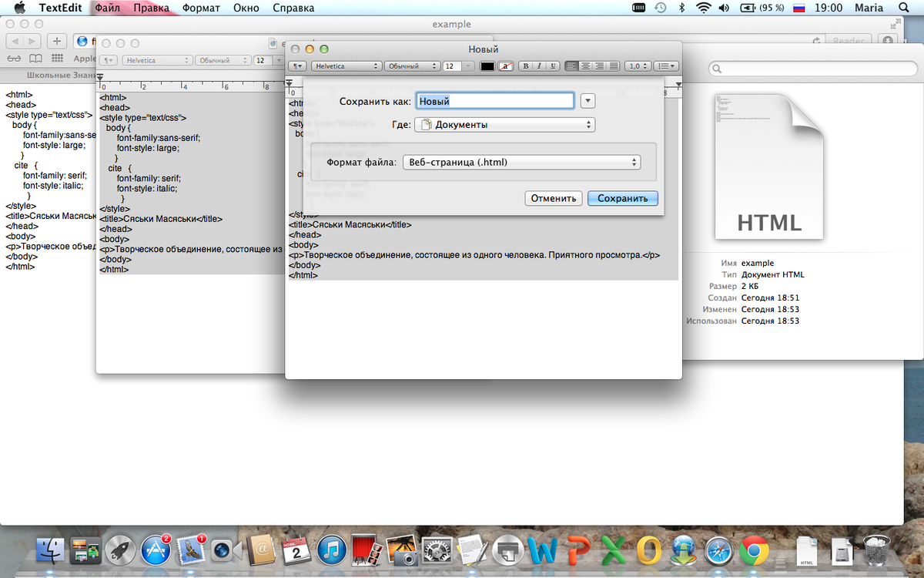Open FaceTime camera icon in the Dock

click(x=226, y=550)
